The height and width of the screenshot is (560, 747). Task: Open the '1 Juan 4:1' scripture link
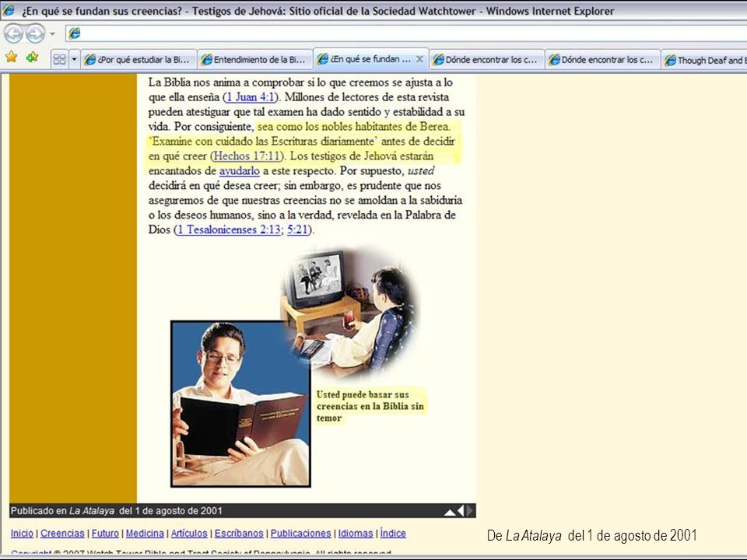251,97
